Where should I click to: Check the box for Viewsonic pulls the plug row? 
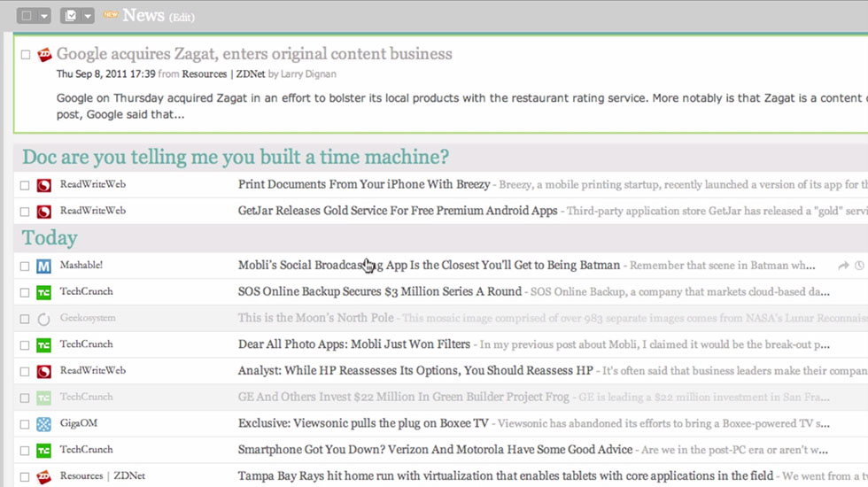25,424
